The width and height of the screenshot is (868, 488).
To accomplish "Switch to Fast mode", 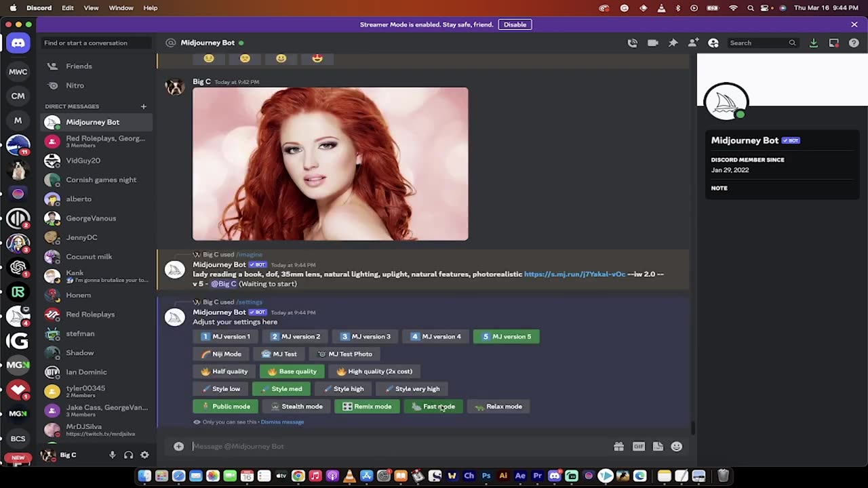I will coord(433,407).
